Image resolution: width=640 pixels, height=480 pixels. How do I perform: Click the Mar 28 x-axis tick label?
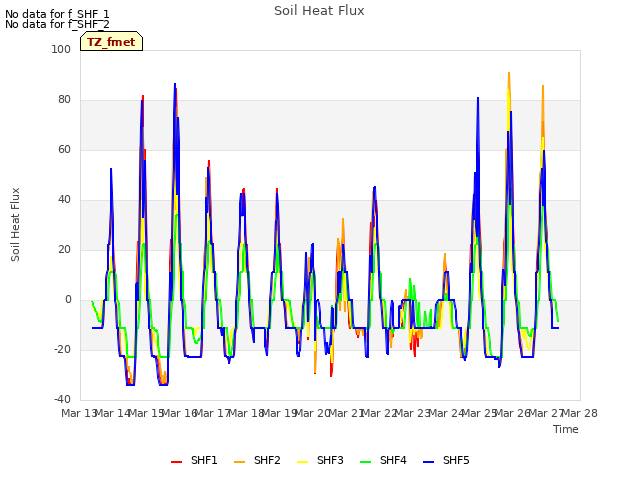(x=580, y=413)
